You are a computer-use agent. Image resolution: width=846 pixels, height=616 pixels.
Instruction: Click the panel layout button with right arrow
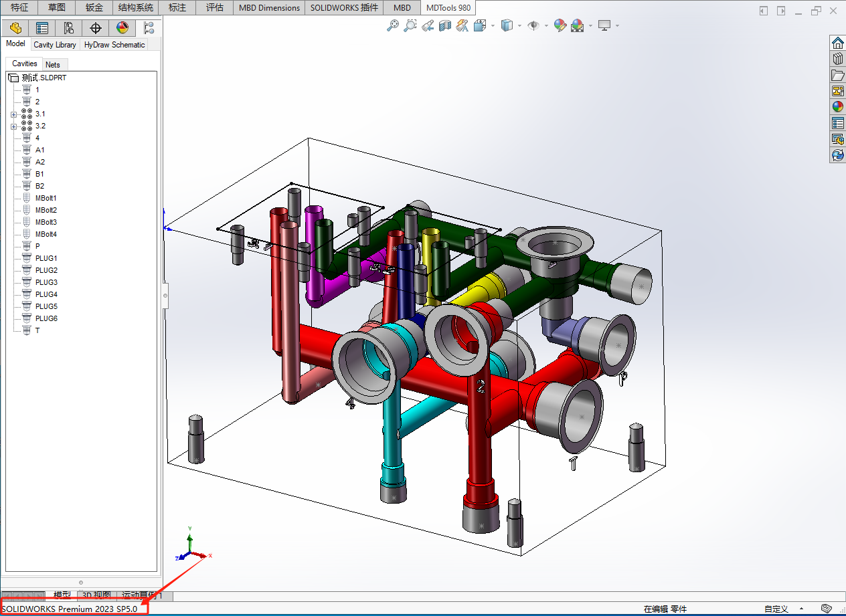pyautogui.click(x=781, y=11)
